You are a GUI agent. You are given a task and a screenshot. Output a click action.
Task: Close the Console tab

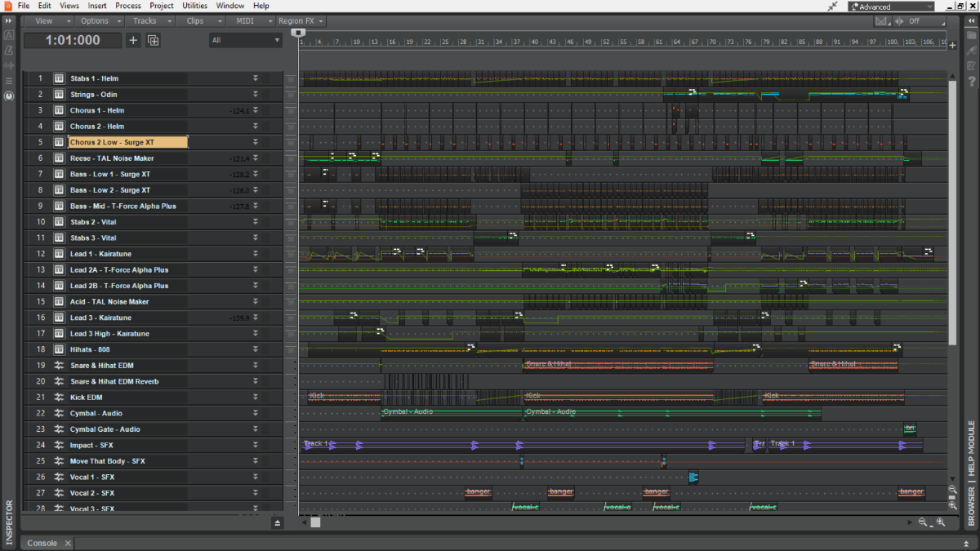click(68, 543)
